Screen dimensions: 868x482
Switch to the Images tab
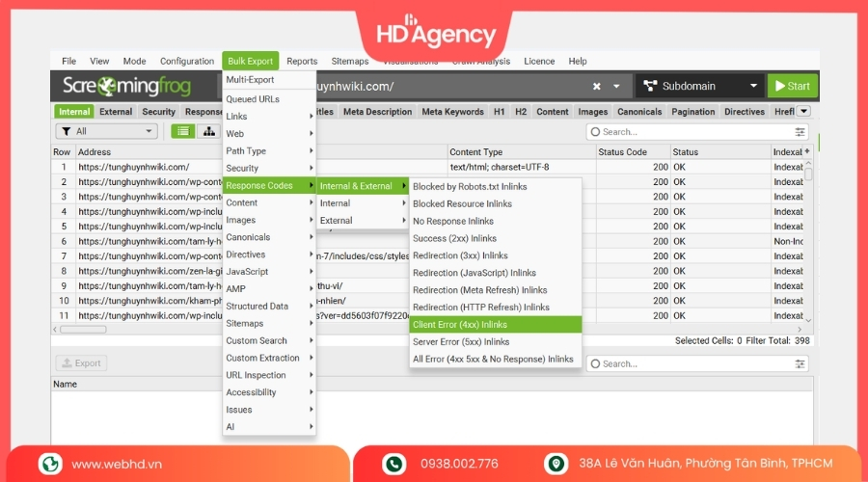point(593,111)
